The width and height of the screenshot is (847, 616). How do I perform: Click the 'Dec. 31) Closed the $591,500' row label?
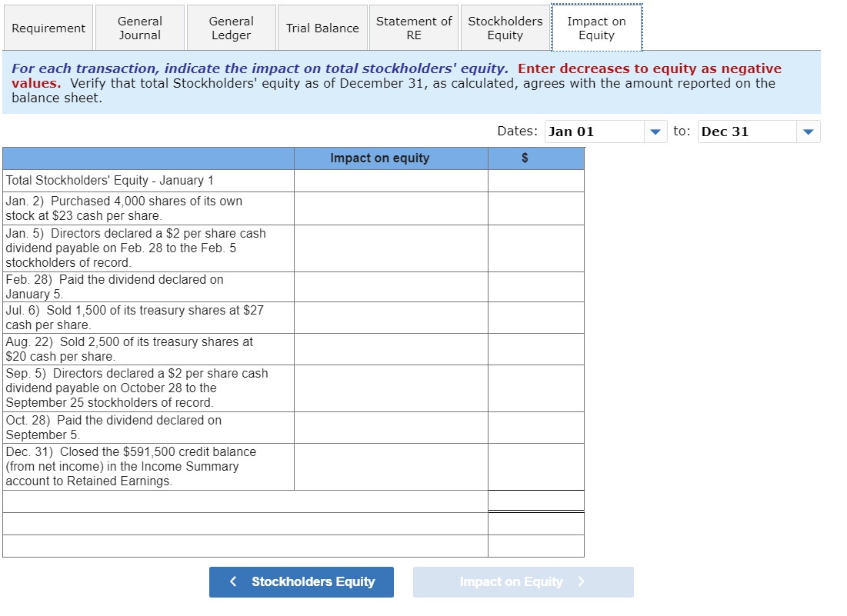pyautogui.click(x=131, y=467)
